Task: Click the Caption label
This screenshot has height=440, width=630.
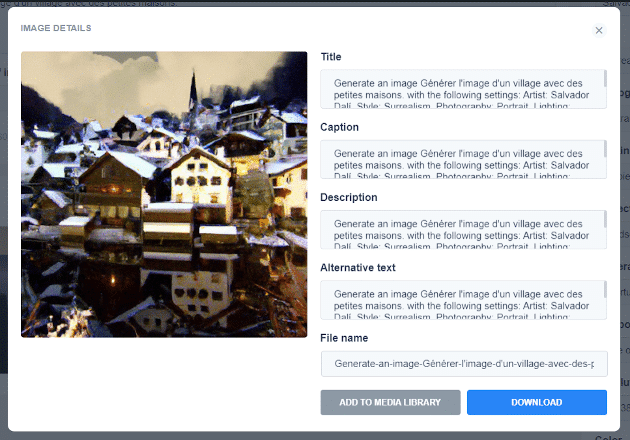Action: pyautogui.click(x=340, y=127)
